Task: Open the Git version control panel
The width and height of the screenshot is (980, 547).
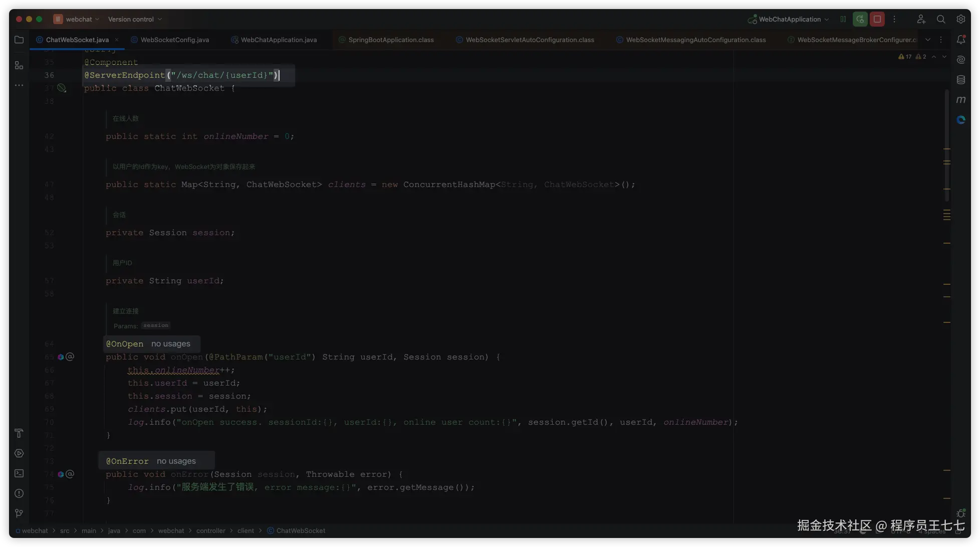Action: coord(19,513)
